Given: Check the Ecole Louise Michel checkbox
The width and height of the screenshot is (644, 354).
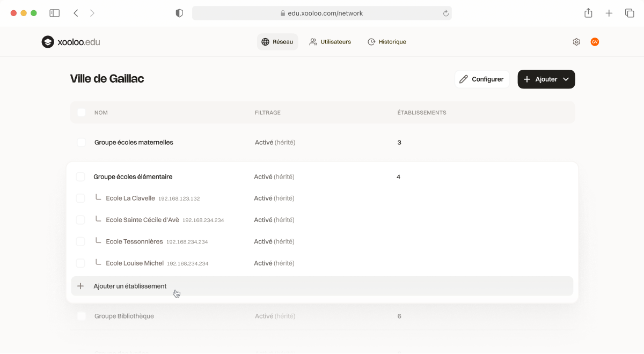Looking at the screenshot, I should point(80,263).
